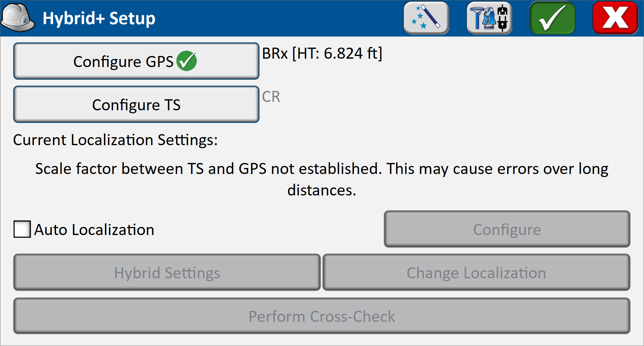Click the hard hat helmet icon
This screenshot has width=644, height=346.
(18, 18)
